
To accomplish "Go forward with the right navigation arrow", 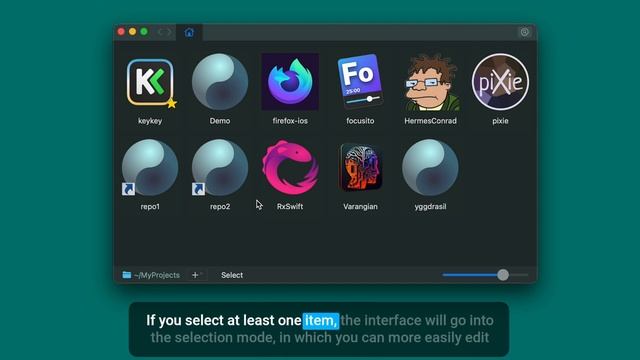I will coord(168,32).
